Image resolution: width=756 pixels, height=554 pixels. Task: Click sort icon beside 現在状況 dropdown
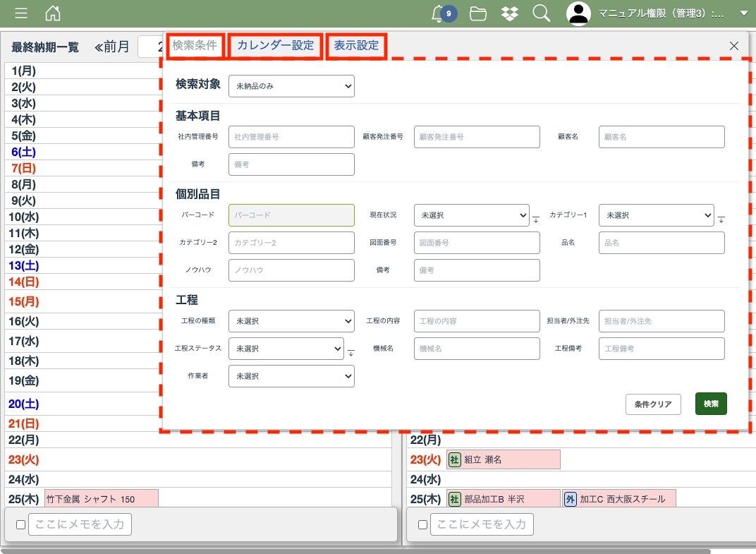tap(535, 219)
